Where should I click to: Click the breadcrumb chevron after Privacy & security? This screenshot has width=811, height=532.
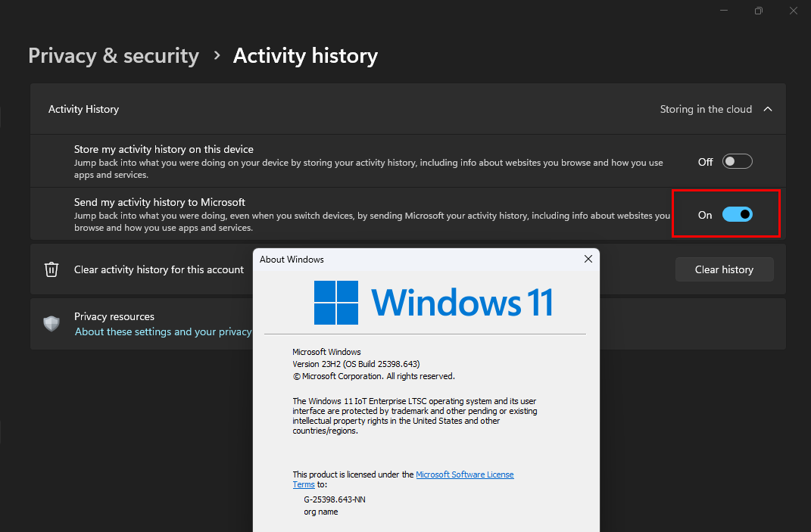(x=217, y=55)
